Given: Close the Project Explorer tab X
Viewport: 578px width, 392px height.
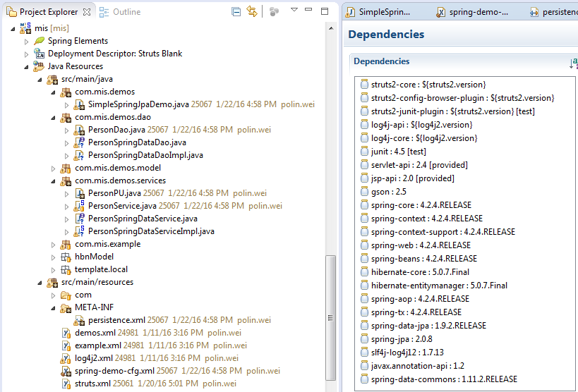Looking at the screenshot, I should pos(87,12).
